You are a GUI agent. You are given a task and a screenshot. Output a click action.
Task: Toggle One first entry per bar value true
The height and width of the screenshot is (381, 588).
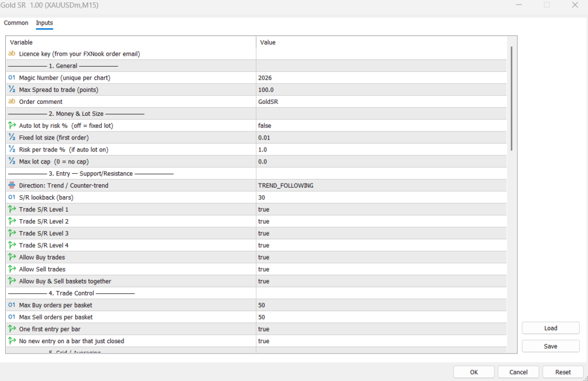tap(381, 329)
